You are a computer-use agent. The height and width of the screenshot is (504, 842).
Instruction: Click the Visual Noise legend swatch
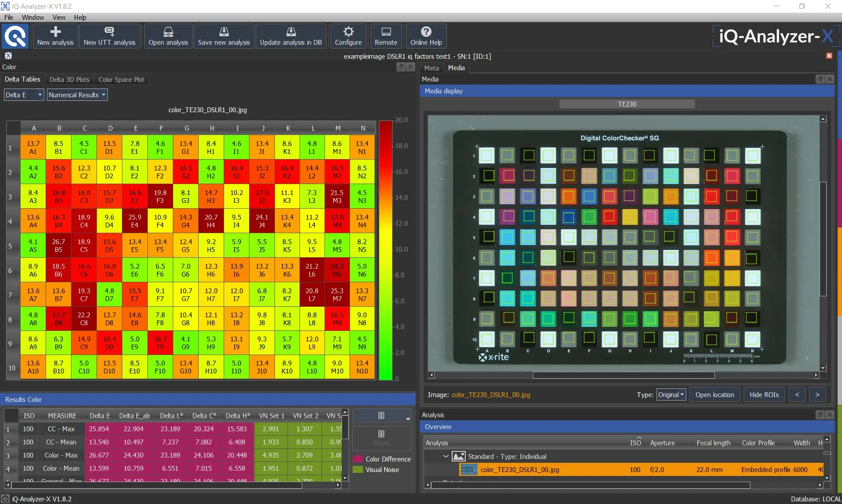(358, 469)
